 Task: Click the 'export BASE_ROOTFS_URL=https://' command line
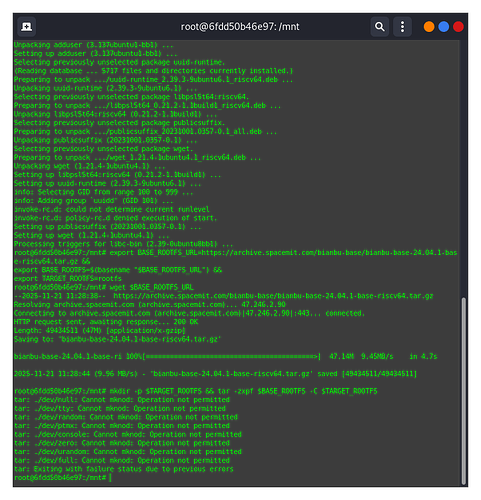click(x=236, y=257)
